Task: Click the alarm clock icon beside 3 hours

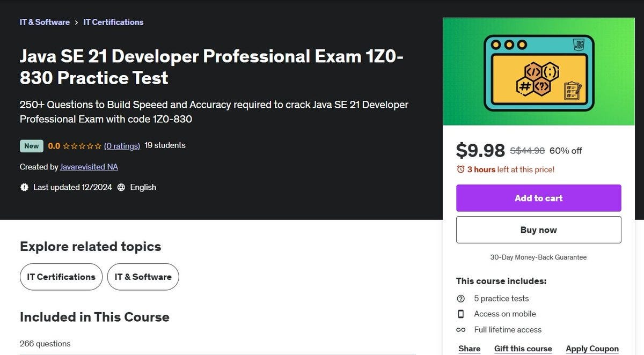Action: click(460, 169)
